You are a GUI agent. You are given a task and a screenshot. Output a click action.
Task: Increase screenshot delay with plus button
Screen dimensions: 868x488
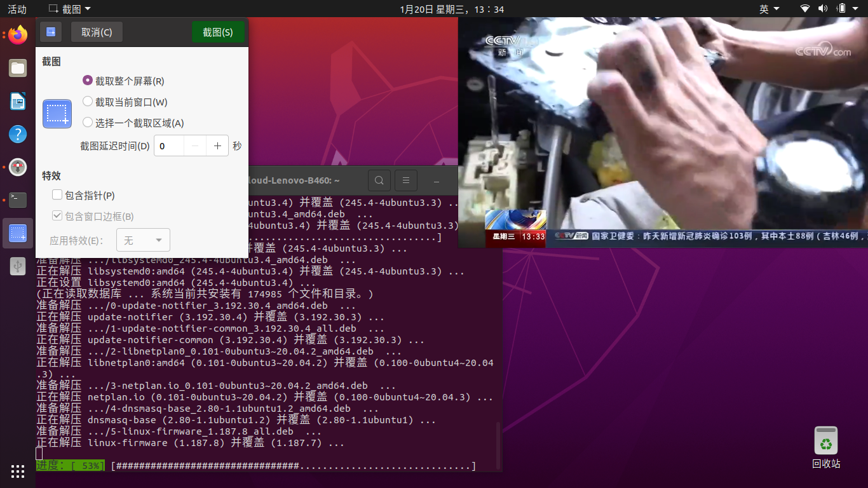pos(217,146)
